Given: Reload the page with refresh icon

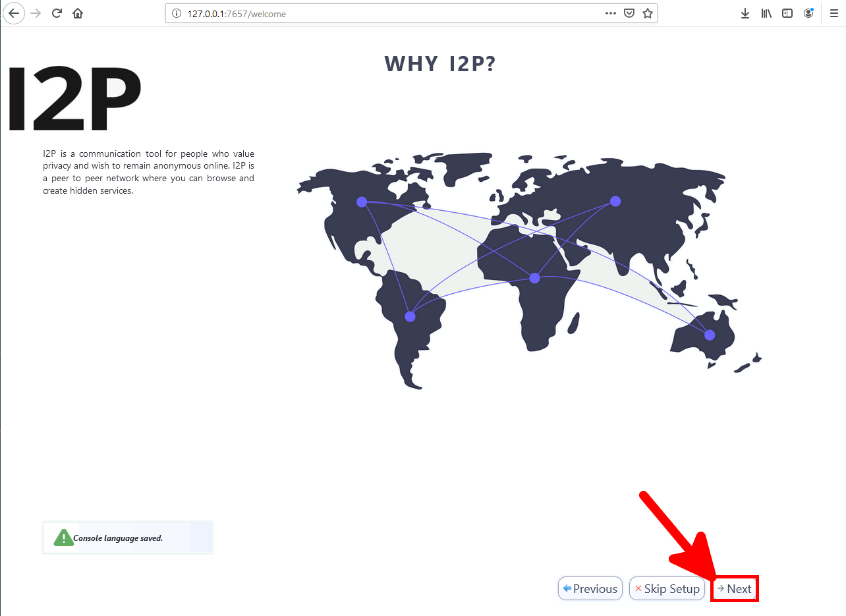Looking at the screenshot, I should tap(57, 13).
